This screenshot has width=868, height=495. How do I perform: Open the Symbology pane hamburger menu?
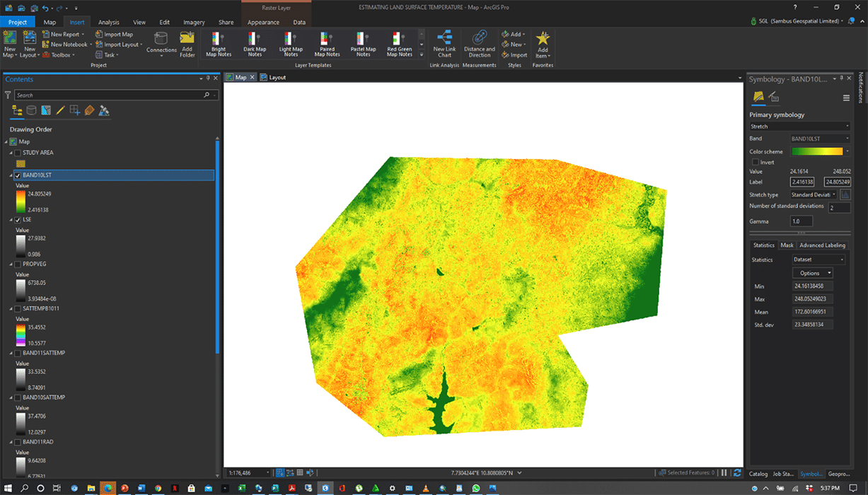point(846,98)
